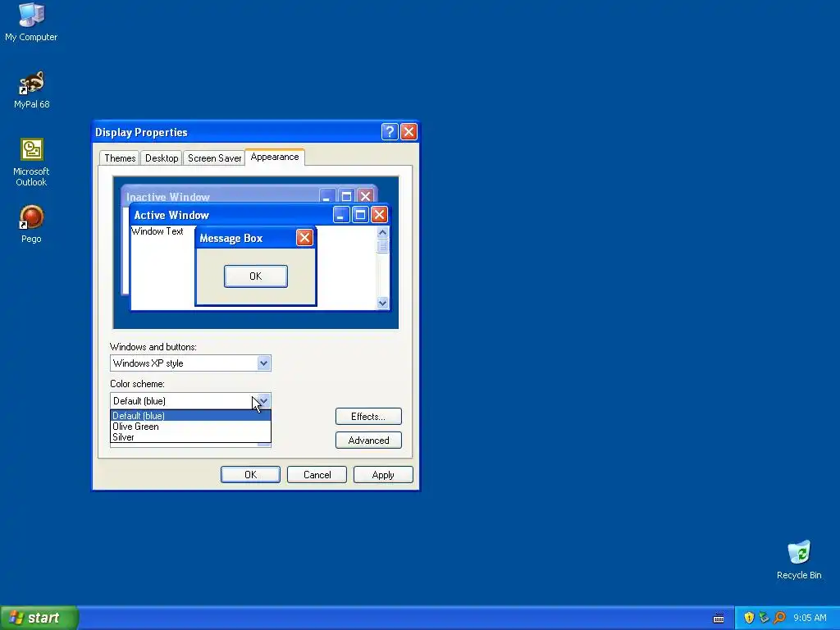Click the security shield tray icon

(x=749, y=618)
